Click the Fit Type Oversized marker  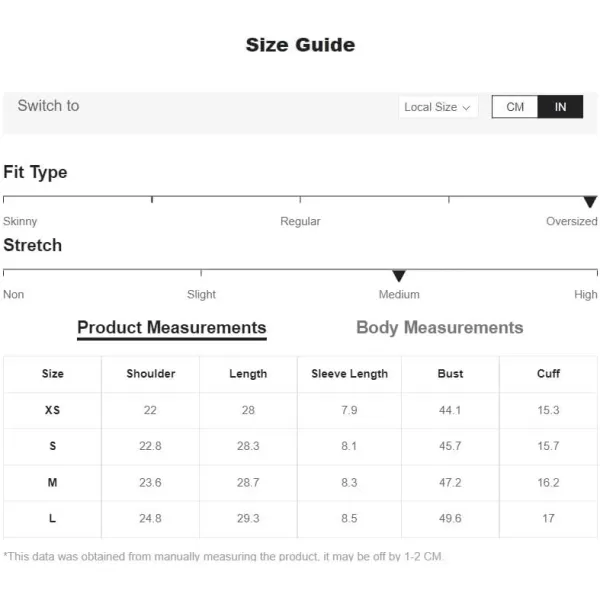(x=590, y=202)
